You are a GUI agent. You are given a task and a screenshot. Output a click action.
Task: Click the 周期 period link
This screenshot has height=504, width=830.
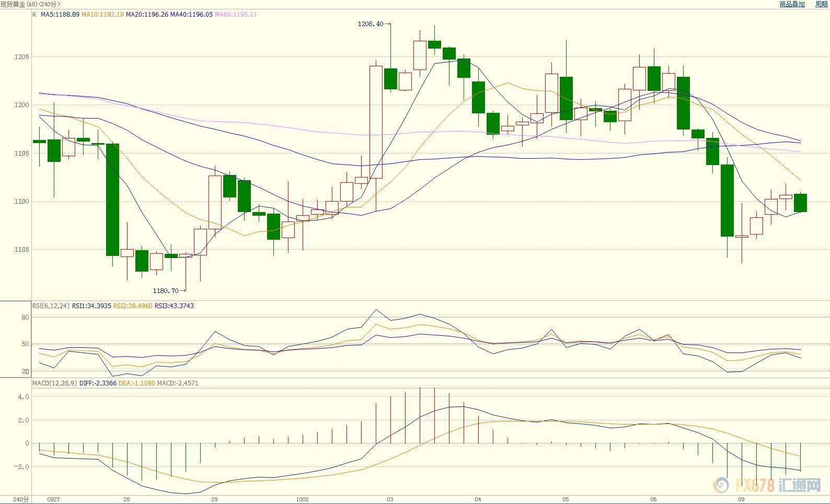tap(821, 4)
